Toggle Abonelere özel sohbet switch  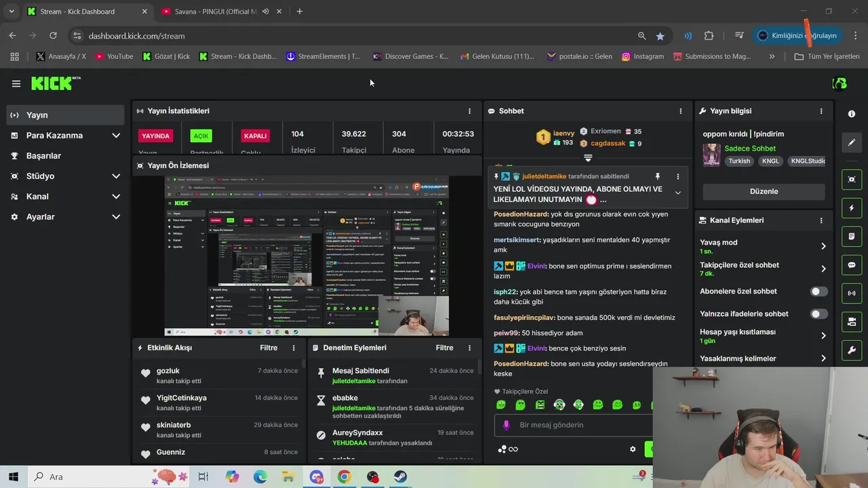819,291
